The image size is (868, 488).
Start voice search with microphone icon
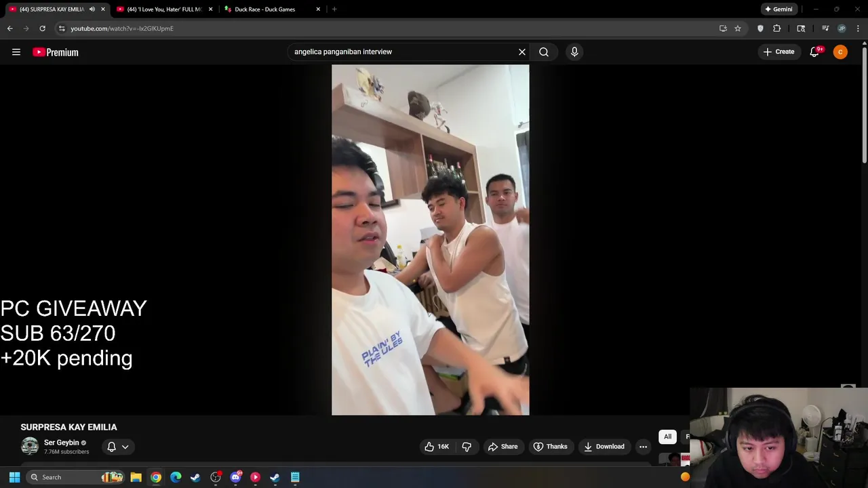point(574,52)
